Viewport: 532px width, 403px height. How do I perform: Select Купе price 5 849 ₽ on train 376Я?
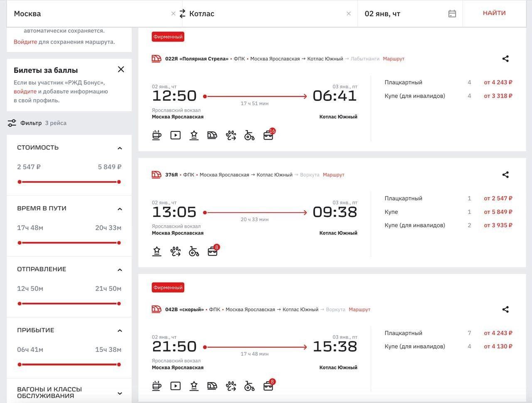tap(498, 212)
